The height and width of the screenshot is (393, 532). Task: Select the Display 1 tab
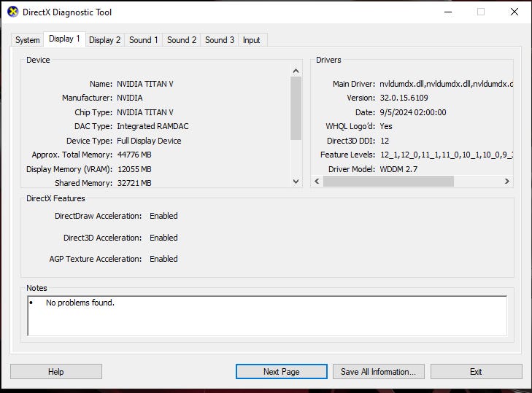tap(64, 39)
